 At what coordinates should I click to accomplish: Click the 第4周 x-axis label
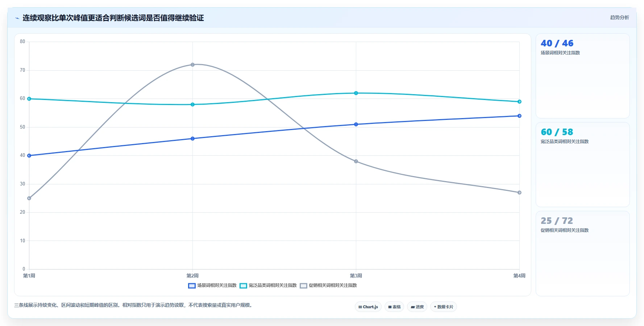[519, 276]
